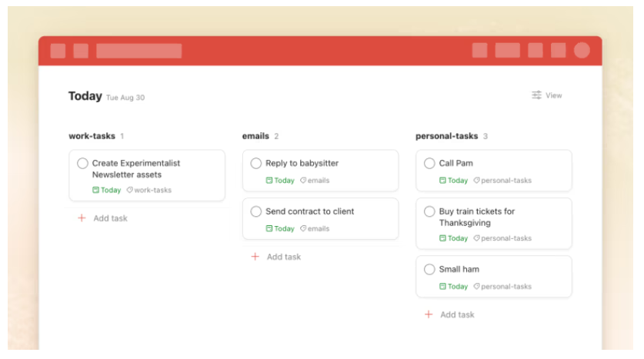
Task: Add task under work-tasks column
Action: click(x=102, y=218)
